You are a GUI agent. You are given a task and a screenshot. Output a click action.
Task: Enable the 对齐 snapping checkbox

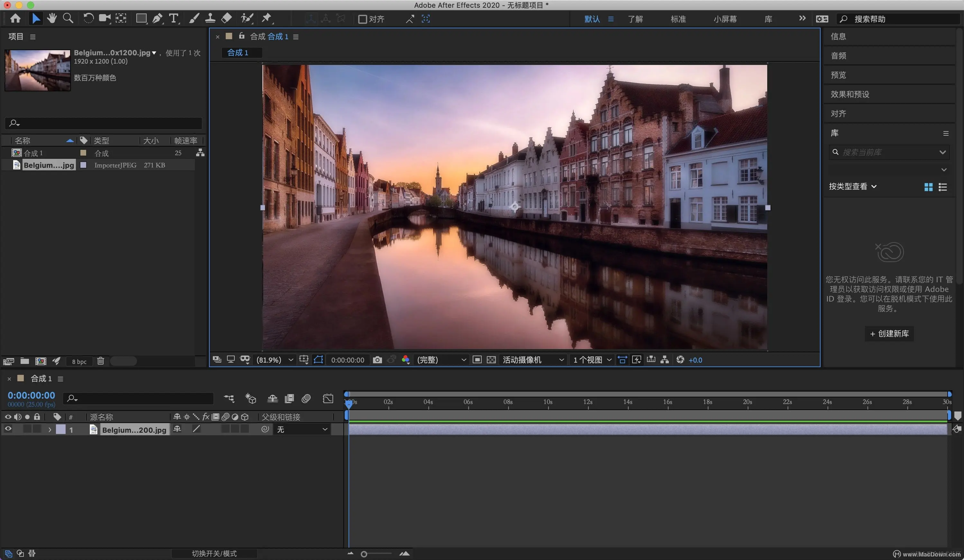[x=362, y=19]
